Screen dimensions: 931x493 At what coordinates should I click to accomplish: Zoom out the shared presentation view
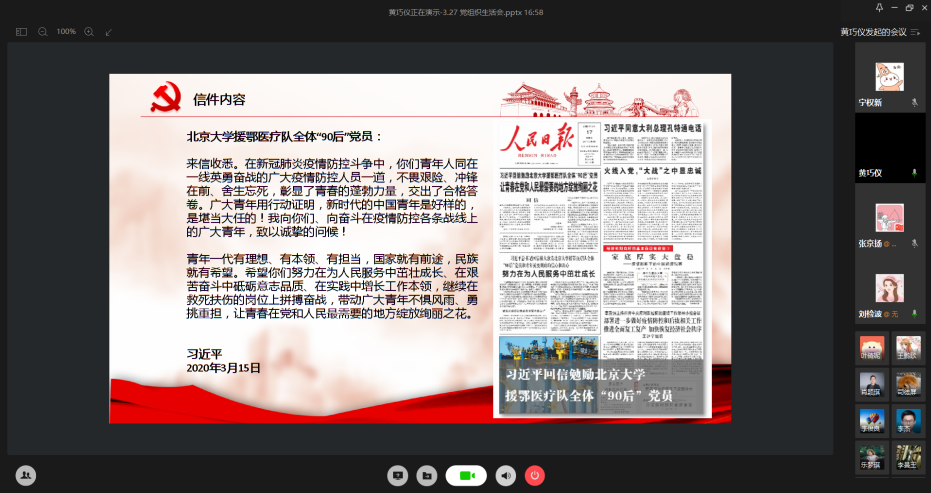43,32
